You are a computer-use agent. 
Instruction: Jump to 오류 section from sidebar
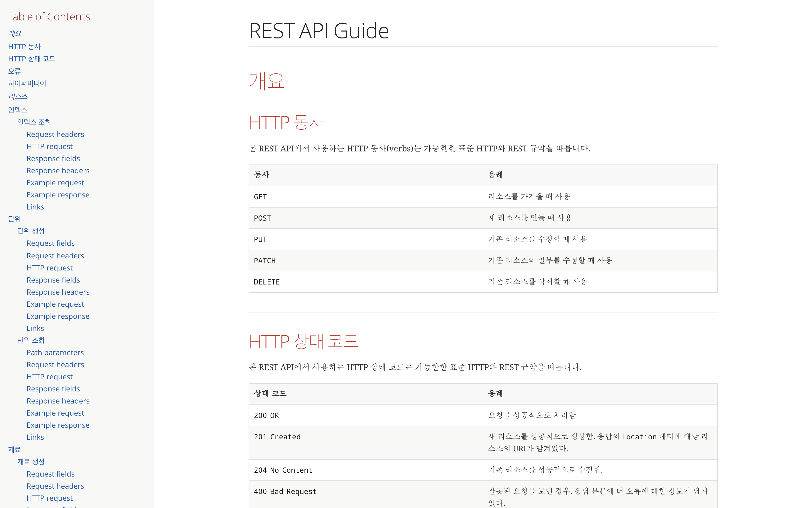[x=15, y=71]
